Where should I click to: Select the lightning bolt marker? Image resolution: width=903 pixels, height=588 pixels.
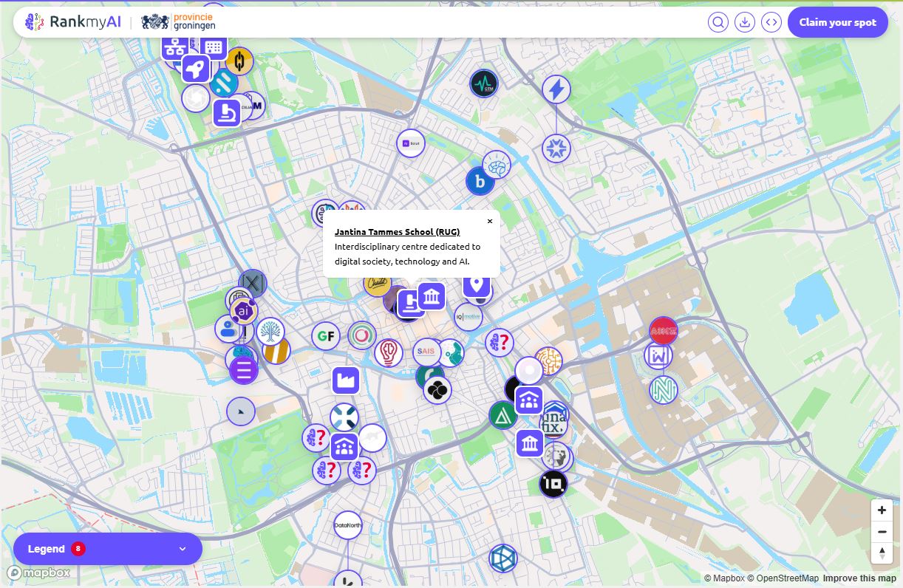556,89
